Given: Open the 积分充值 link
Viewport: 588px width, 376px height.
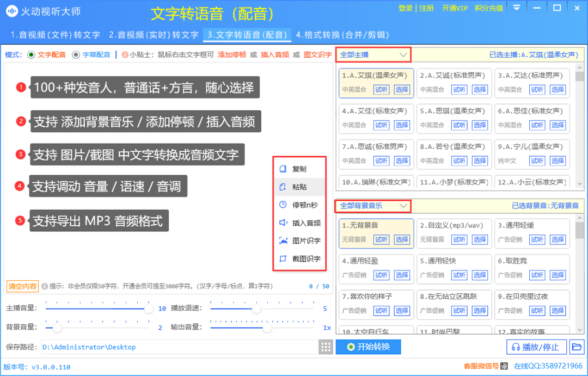Looking at the screenshot, I should 488,8.
